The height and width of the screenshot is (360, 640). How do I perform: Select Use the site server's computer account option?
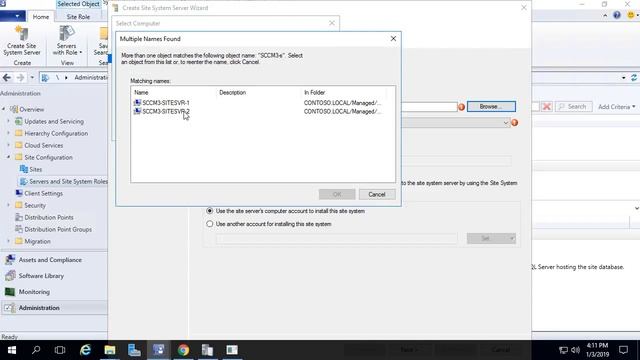pyautogui.click(x=209, y=211)
